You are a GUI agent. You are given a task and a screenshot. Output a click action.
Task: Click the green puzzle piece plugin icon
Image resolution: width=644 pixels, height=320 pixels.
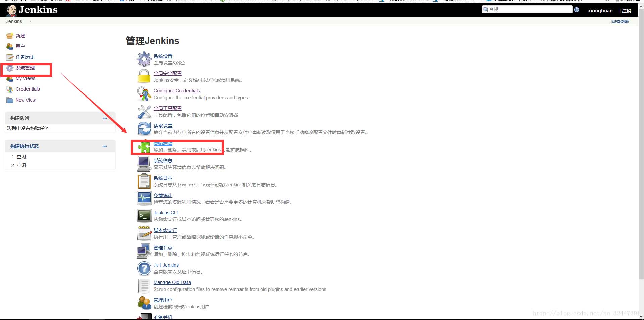tap(144, 147)
